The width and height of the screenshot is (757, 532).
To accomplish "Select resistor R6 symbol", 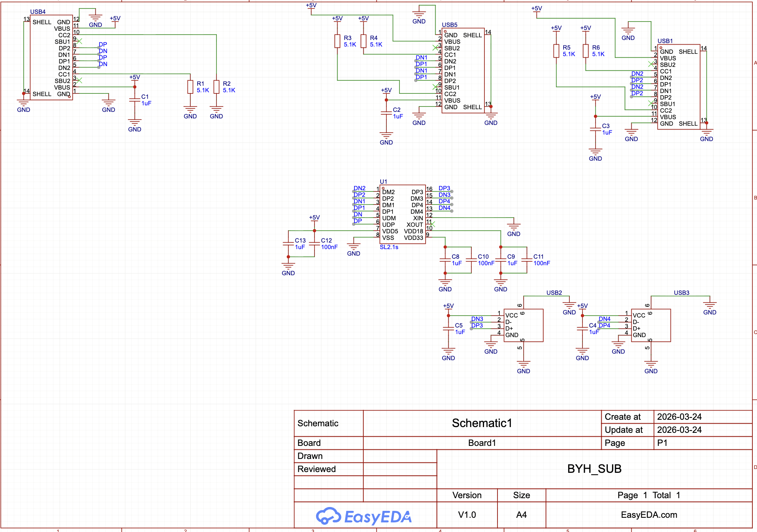I will click(586, 51).
